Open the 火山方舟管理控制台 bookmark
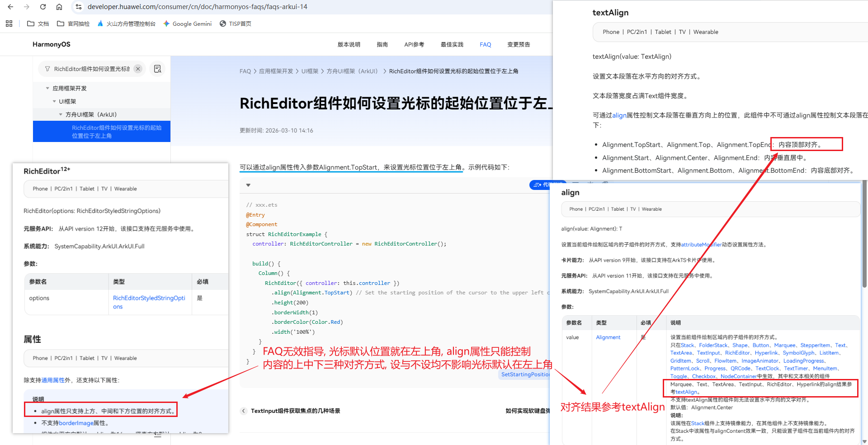868x445 pixels. (126, 24)
